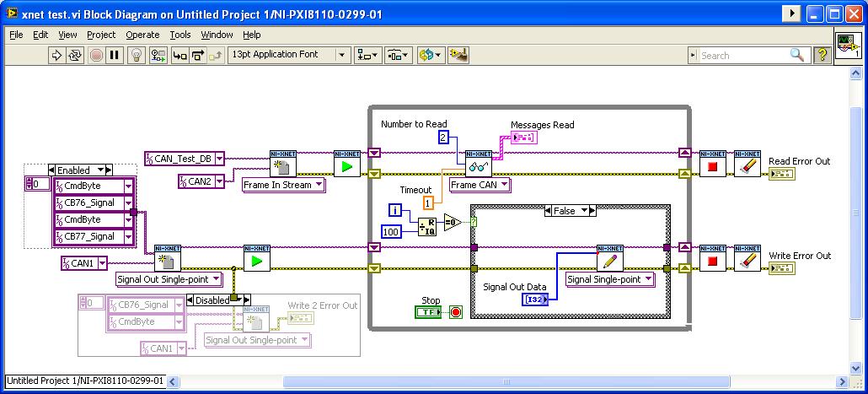This screenshot has height=394, width=868.
Task: Click Run Continuously in toolbar
Action: [76, 55]
